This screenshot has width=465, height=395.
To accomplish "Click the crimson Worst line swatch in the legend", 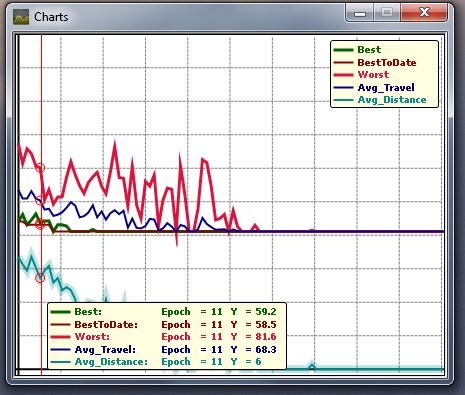I will (x=343, y=75).
